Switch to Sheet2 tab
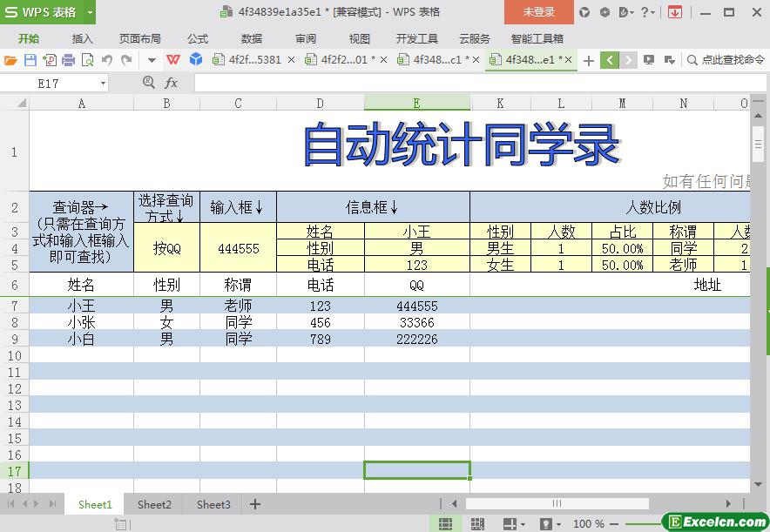Image resolution: width=770 pixels, height=532 pixels. point(154,504)
